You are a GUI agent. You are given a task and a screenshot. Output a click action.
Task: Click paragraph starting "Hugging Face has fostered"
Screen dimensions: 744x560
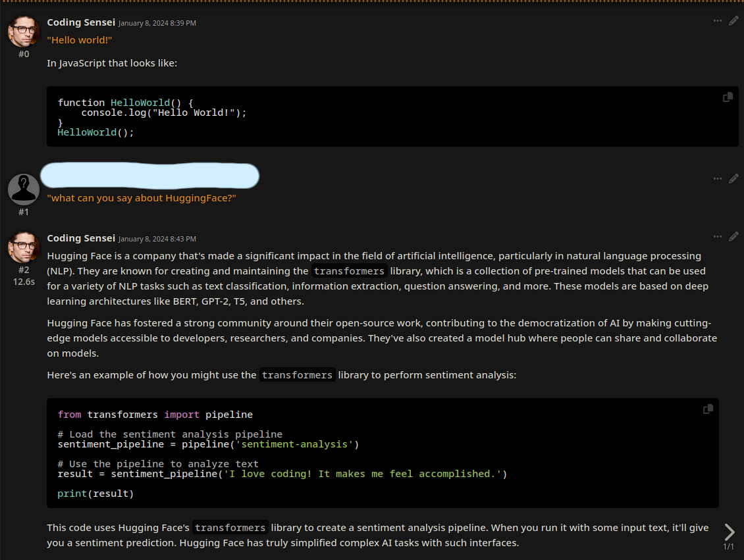point(382,338)
